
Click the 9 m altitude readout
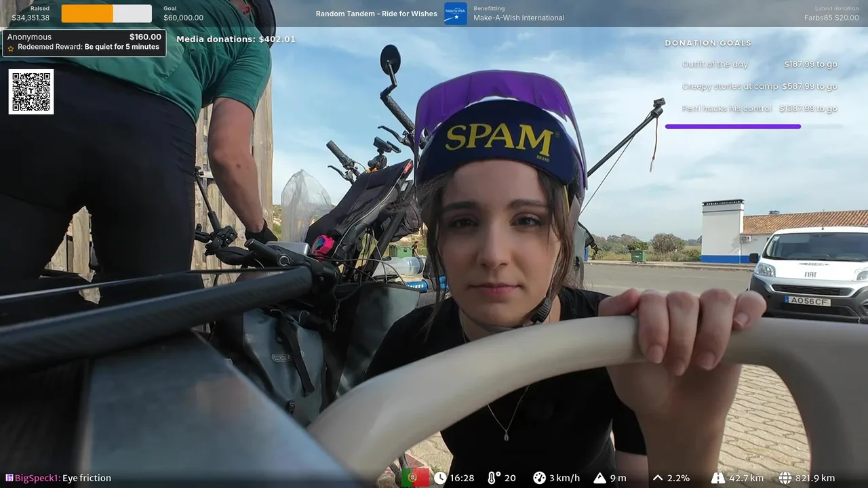pyautogui.click(x=618, y=478)
